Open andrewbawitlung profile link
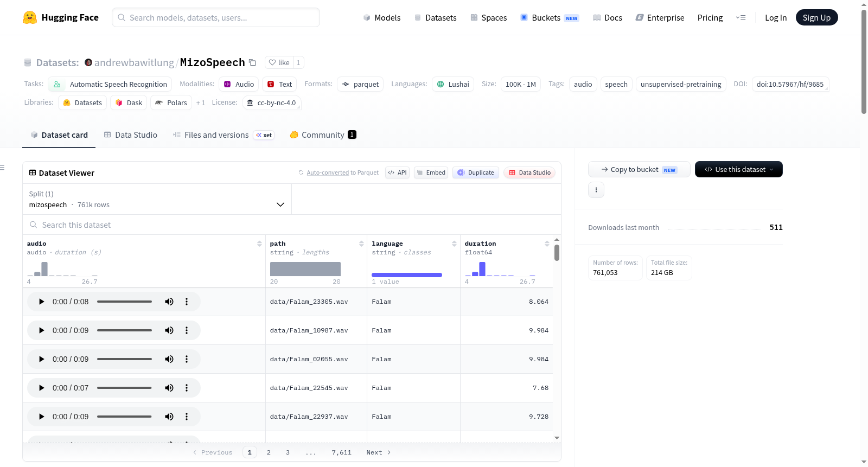This screenshot has width=868, height=467. 134,62
